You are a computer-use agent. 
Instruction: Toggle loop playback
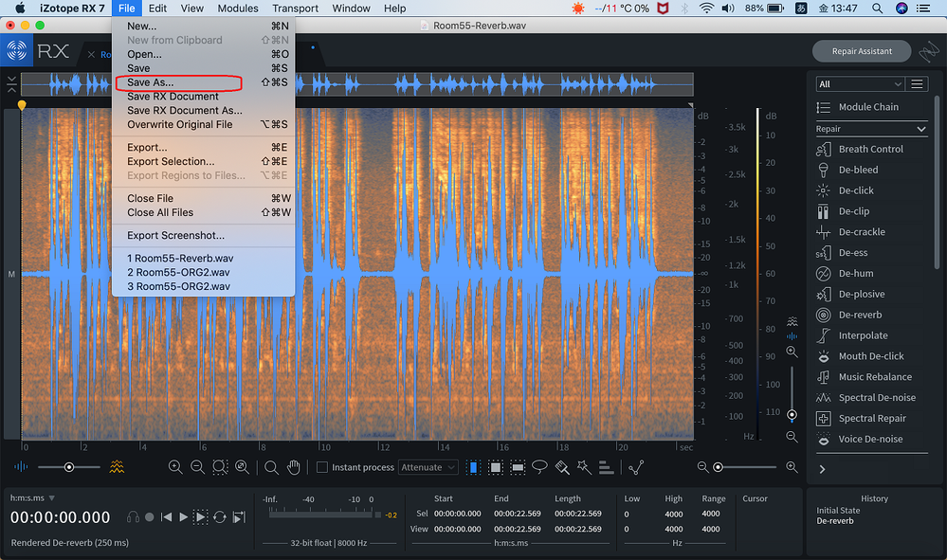pos(220,517)
